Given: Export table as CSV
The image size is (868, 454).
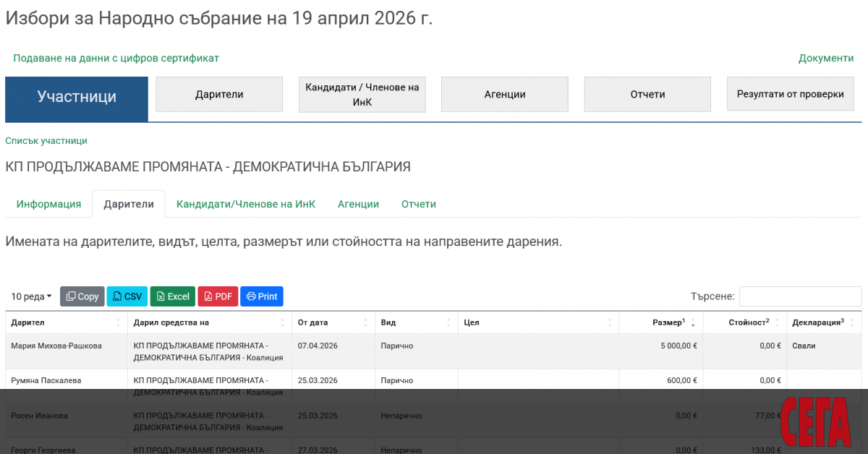Looking at the screenshot, I should (127, 296).
